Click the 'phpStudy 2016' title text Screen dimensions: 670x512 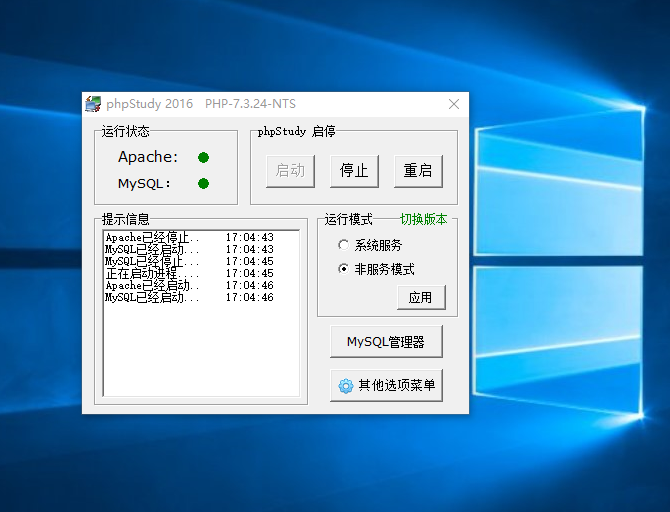[x=150, y=104]
